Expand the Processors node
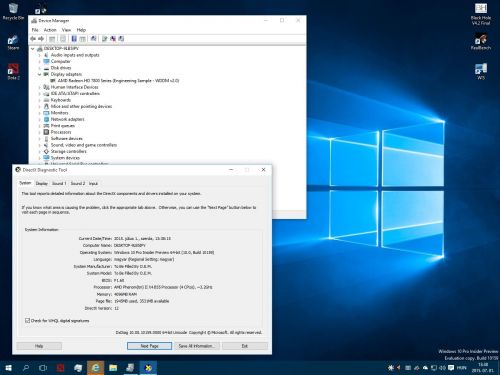The width and height of the screenshot is (500, 375). [40, 132]
